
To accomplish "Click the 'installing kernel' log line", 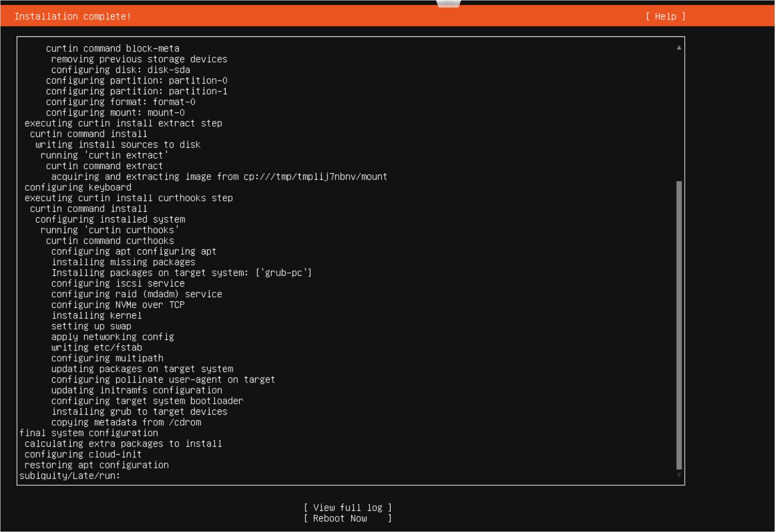I will click(96, 315).
